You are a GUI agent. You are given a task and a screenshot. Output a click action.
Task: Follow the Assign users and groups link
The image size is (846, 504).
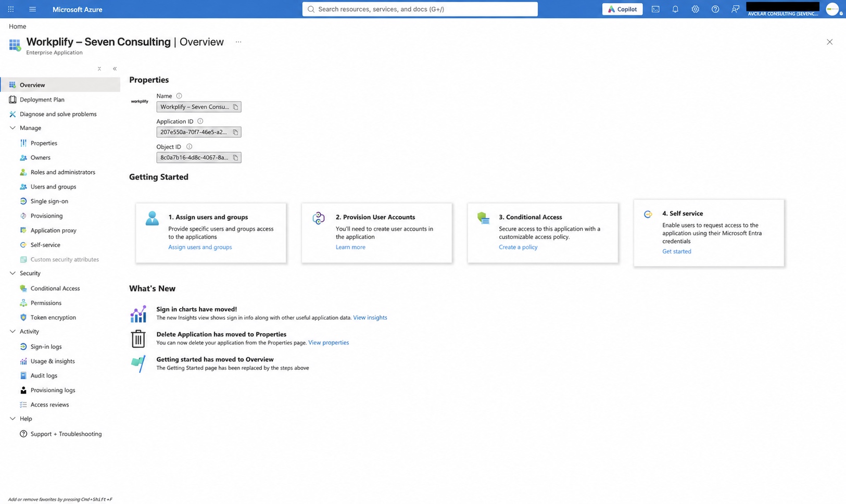point(200,247)
